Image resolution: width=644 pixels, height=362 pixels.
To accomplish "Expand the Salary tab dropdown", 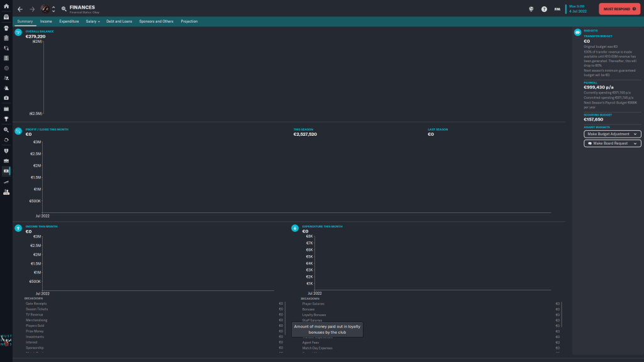I will [93, 21].
